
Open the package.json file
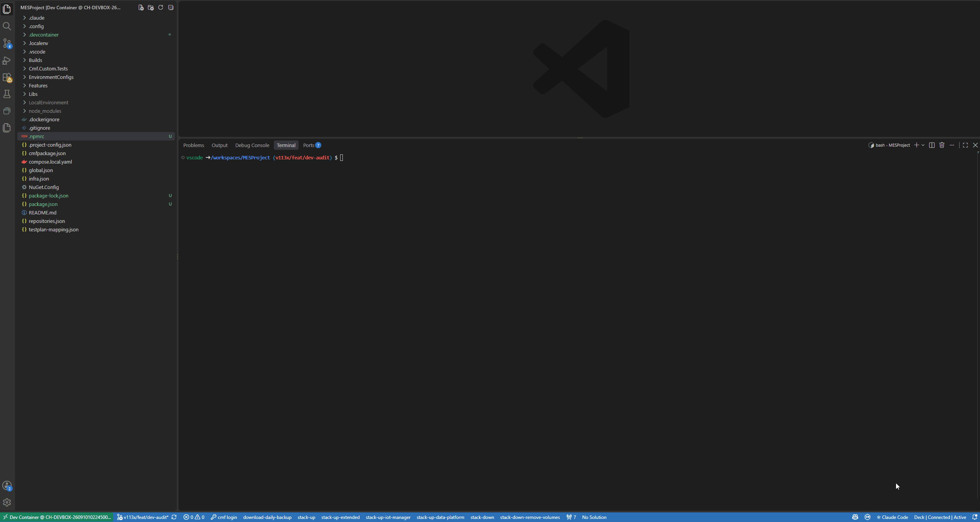click(96, 204)
